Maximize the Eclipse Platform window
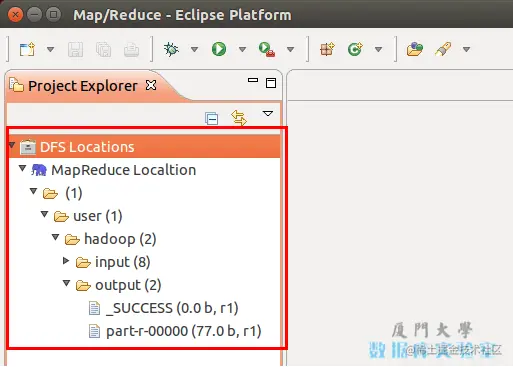 53,15
